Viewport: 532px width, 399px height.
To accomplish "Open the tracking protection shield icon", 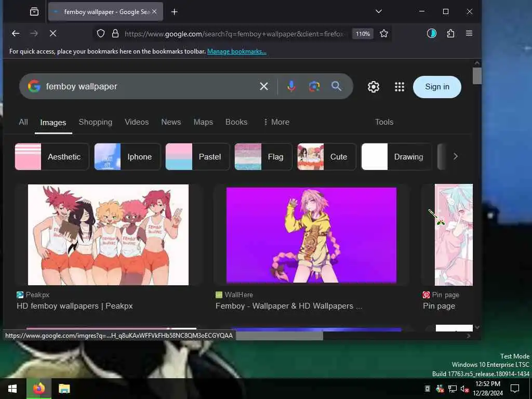I will [x=101, y=34].
